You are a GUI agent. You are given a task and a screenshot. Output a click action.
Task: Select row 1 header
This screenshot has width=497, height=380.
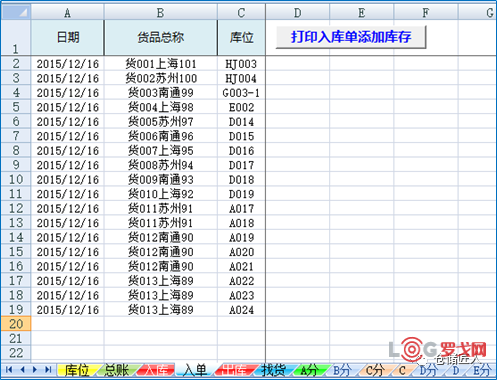point(16,37)
